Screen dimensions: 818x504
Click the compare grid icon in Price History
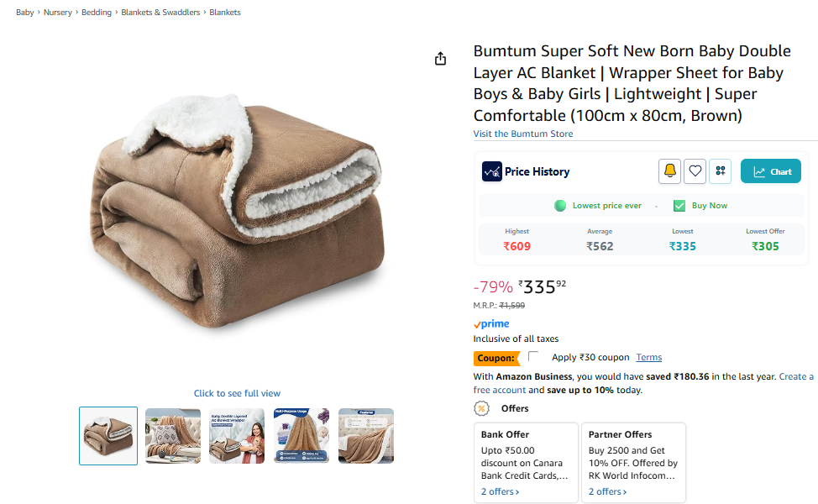(720, 171)
